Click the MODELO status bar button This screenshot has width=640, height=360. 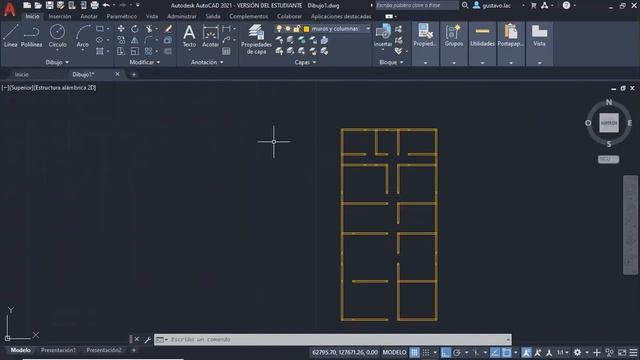pos(394,352)
